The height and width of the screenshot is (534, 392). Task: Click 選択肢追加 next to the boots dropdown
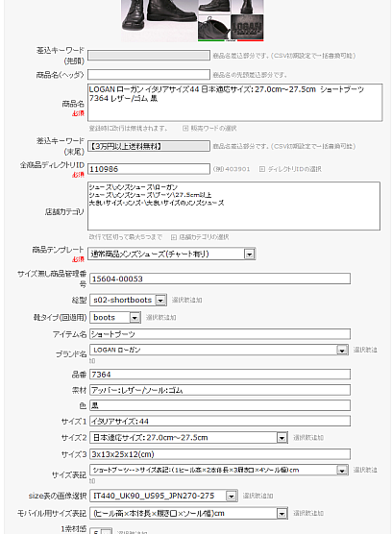coord(160,317)
